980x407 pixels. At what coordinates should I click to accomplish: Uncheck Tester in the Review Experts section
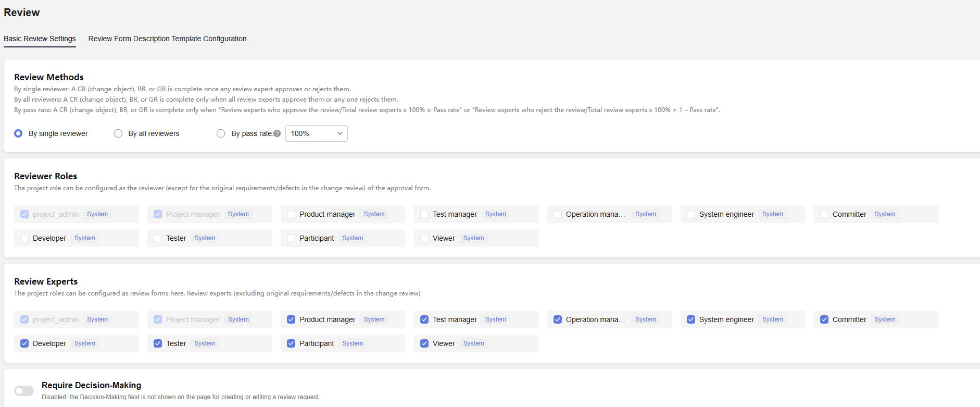coord(158,343)
